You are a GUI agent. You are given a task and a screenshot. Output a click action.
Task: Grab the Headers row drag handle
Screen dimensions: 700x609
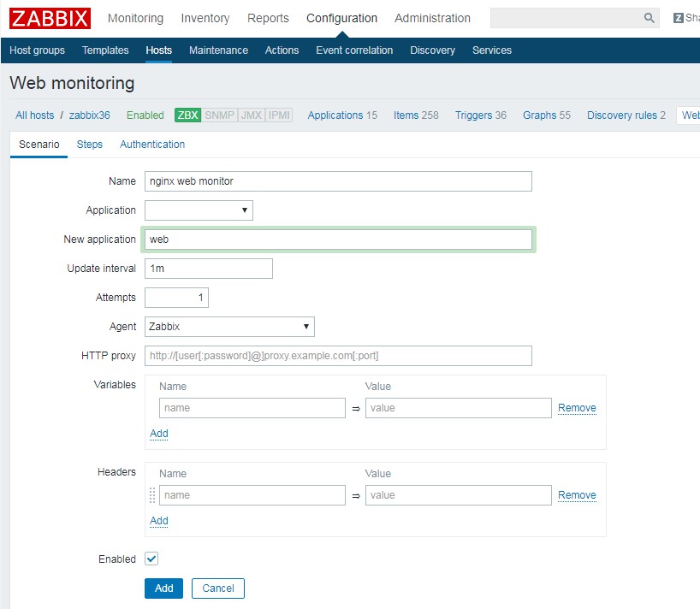(x=152, y=495)
